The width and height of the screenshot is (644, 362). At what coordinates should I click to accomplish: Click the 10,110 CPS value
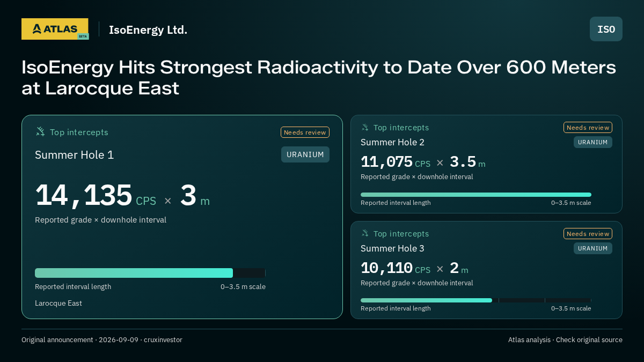pos(396,268)
